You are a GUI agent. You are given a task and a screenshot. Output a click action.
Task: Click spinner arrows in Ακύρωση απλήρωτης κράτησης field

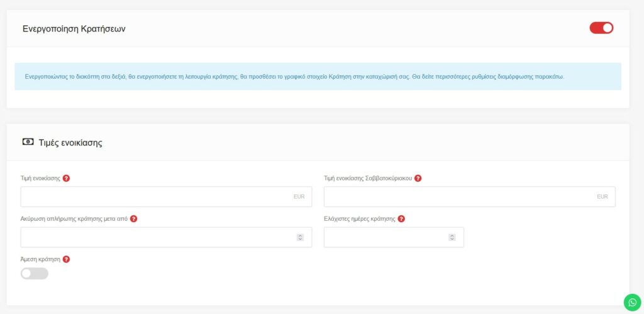pos(300,237)
